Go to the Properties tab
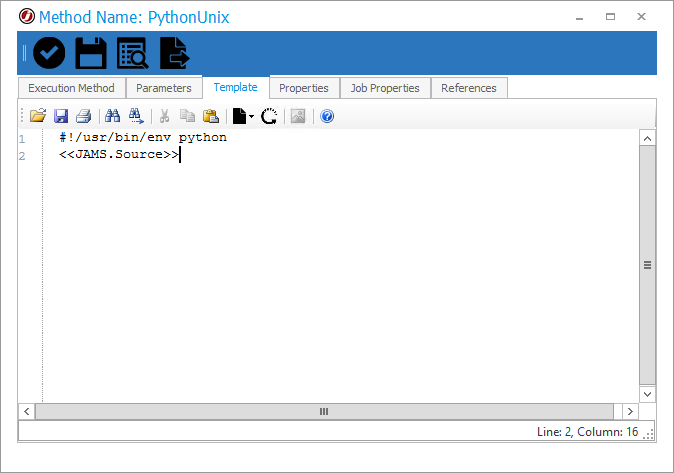Image resolution: width=674 pixels, height=473 pixels. pos(304,88)
